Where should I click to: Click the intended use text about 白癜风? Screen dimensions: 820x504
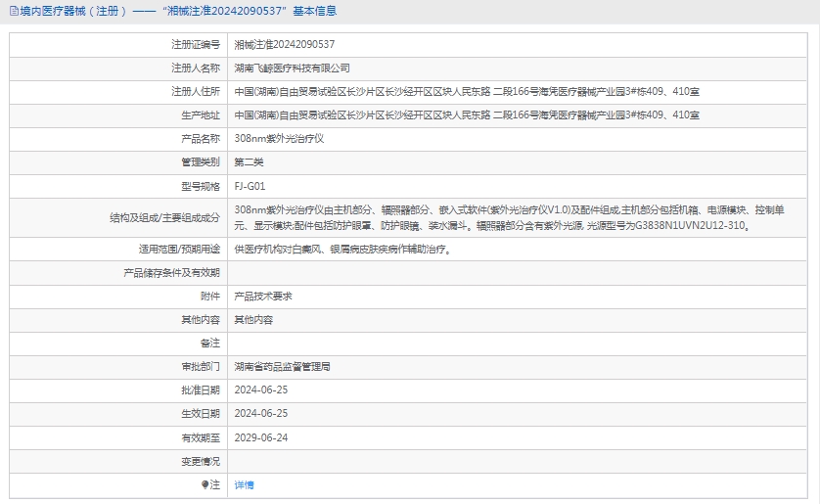pyautogui.click(x=342, y=250)
